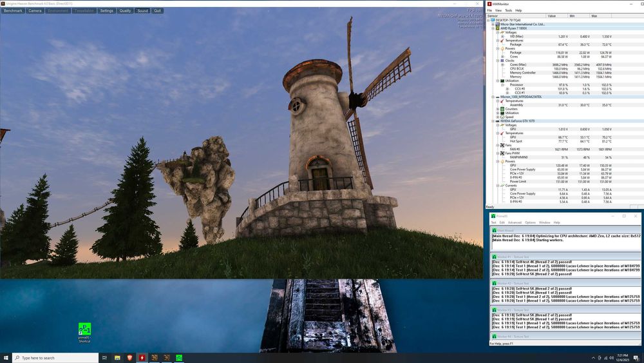The width and height of the screenshot is (644, 363).
Task: Expand the CCX #0 utilization row
Action: coord(507,89)
